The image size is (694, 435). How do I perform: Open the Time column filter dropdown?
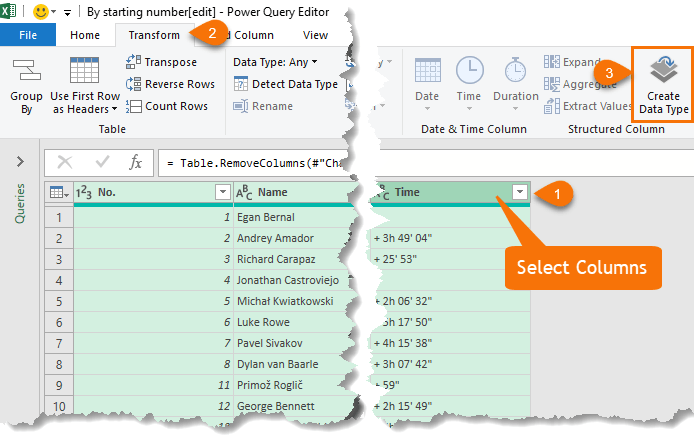click(520, 192)
